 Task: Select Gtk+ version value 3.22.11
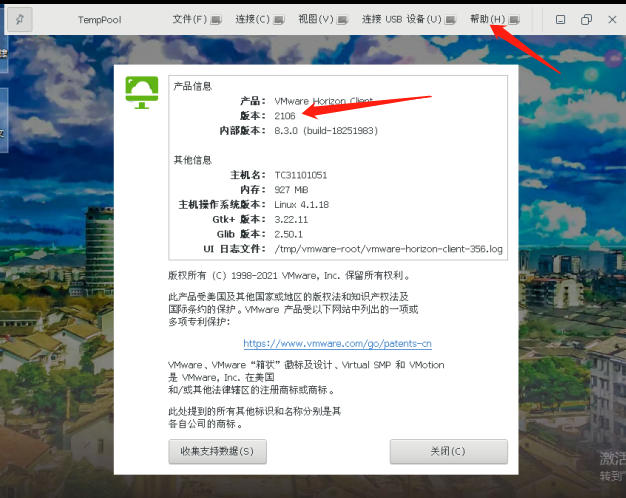pos(291,219)
